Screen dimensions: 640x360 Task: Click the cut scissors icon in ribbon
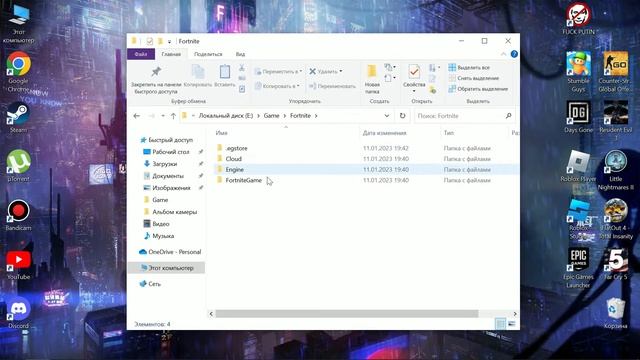242,68
